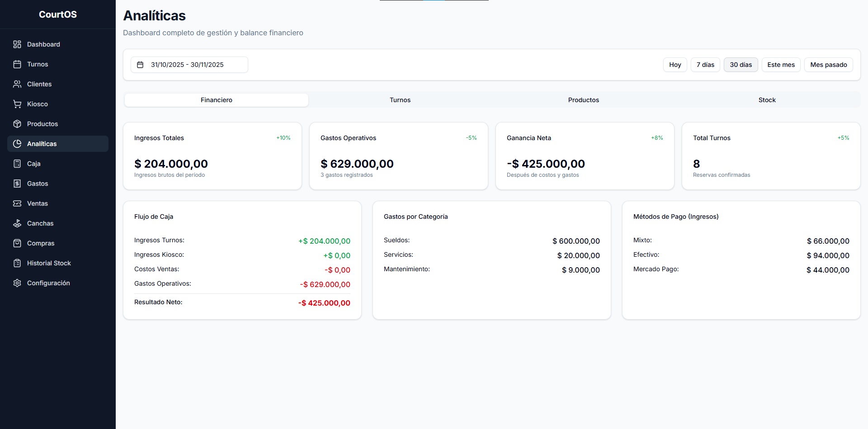Click the Configuración gear icon
Viewport: 868px width, 429px height.
pos(17,283)
